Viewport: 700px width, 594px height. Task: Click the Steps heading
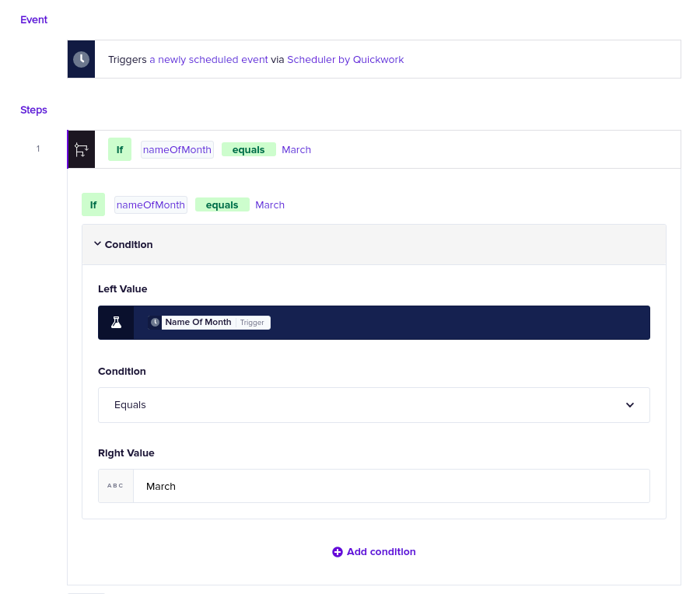pyautogui.click(x=33, y=110)
